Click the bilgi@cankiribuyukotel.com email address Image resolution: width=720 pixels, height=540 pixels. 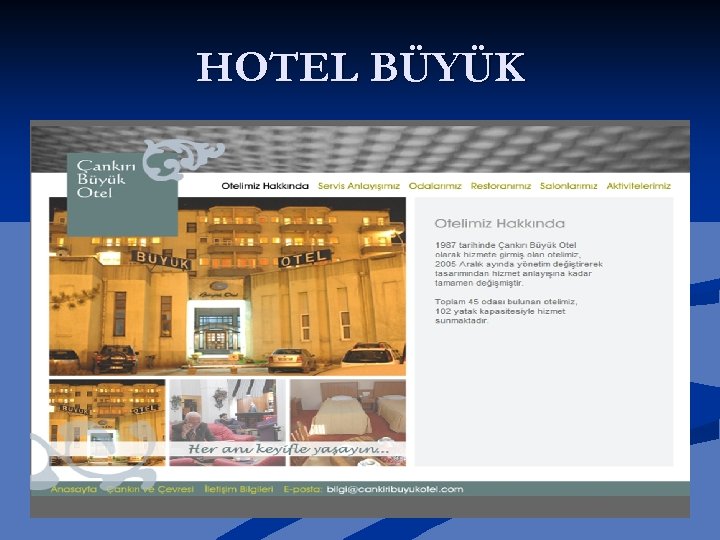pyautogui.click(x=395, y=489)
